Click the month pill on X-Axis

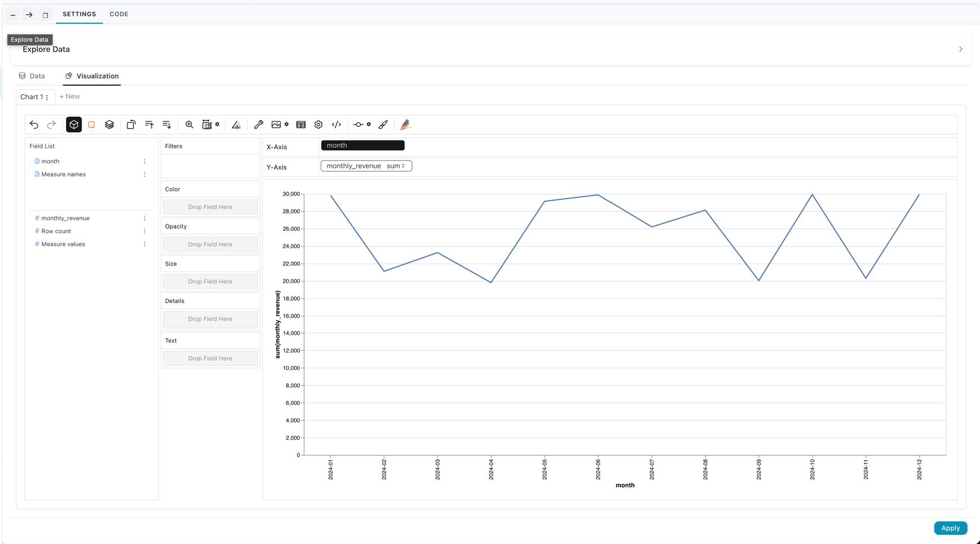point(363,145)
